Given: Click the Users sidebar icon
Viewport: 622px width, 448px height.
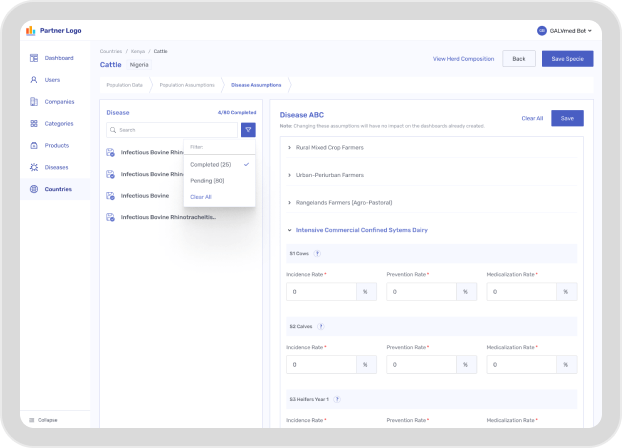Looking at the screenshot, I should click(34, 79).
